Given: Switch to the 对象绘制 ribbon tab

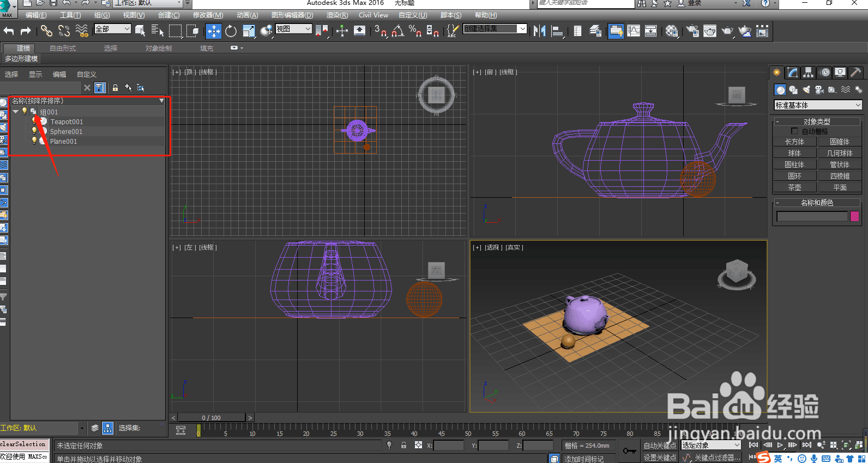Looking at the screenshot, I should pyautogui.click(x=159, y=48).
